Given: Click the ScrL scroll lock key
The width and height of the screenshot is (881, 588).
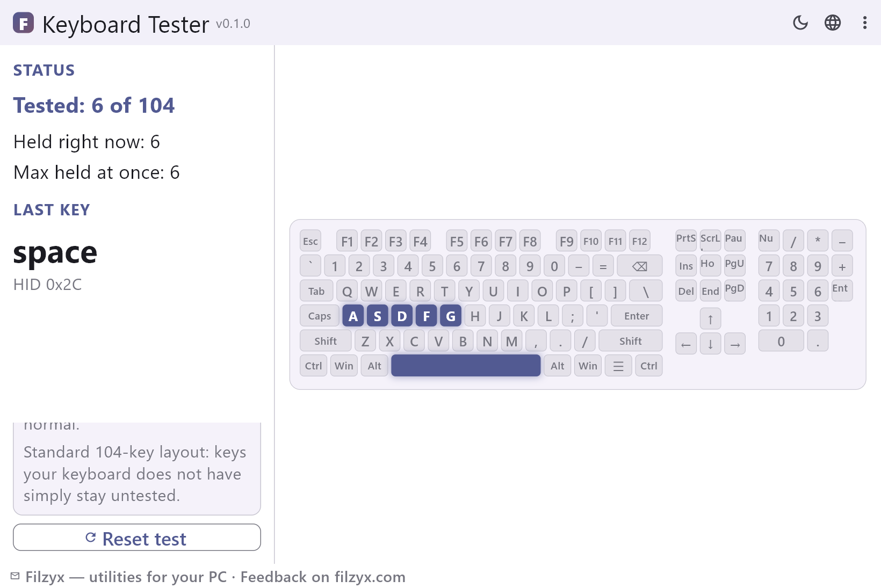Looking at the screenshot, I should [710, 241].
